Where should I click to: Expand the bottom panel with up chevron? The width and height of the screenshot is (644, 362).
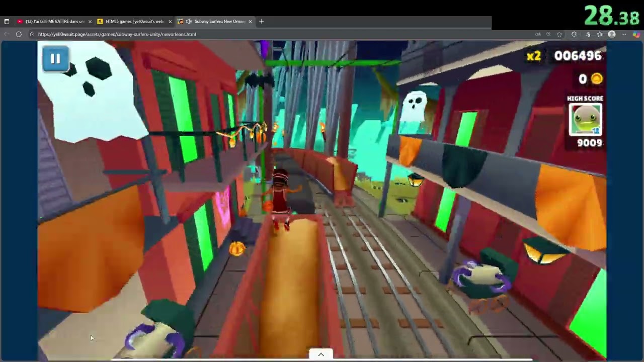click(x=321, y=354)
